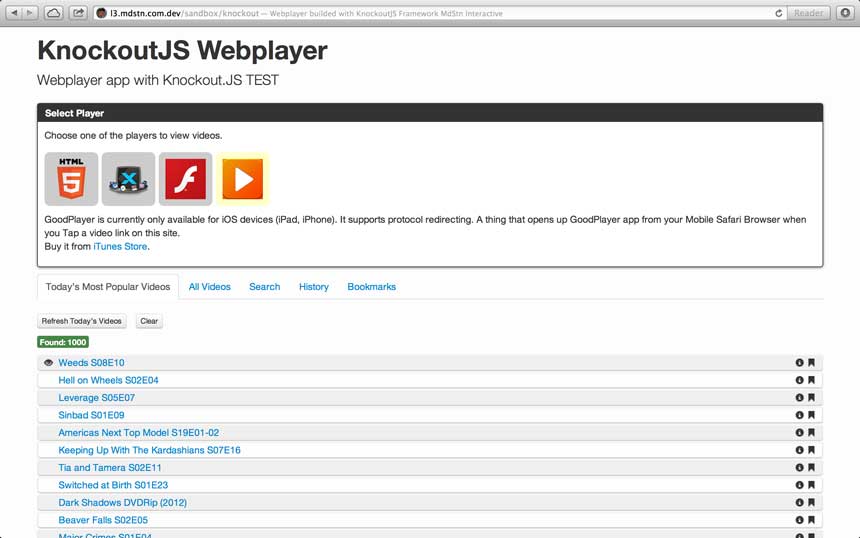860x538 pixels.
Task: Open Americas Next Top Model S19E01-02
Action: tap(139, 433)
